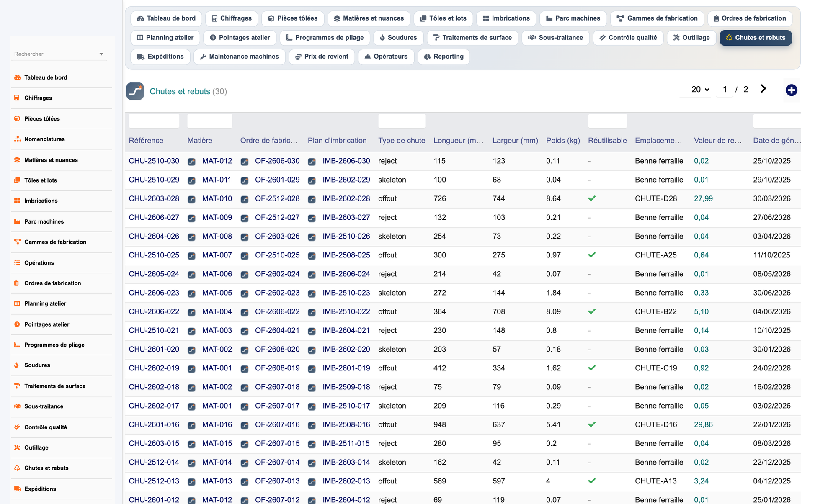Click Imbrications sidebar icon
The image size is (815, 504).
(17, 201)
